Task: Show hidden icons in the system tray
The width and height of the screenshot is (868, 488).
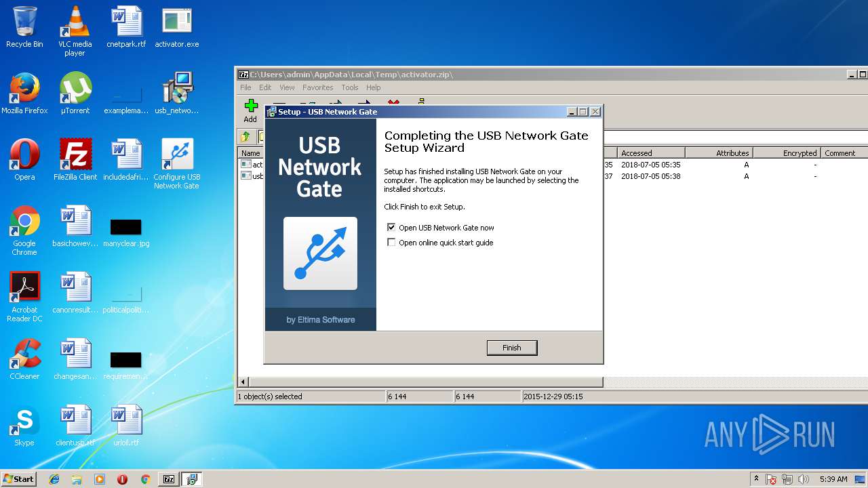Action: [756, 479]
